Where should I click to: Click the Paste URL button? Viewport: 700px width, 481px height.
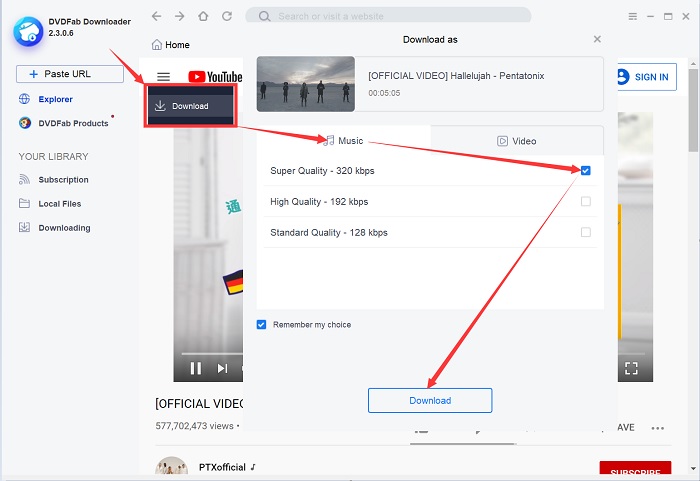click(x=70, y=74)
